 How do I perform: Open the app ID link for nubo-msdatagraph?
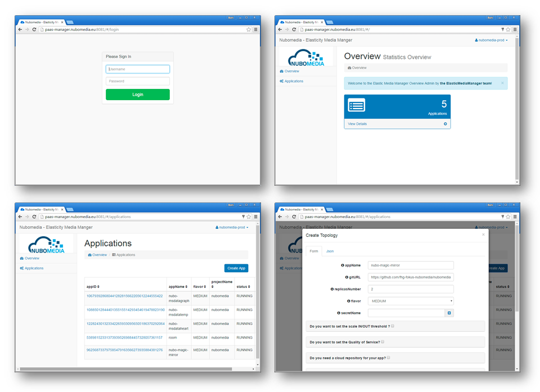pos(125,296)
